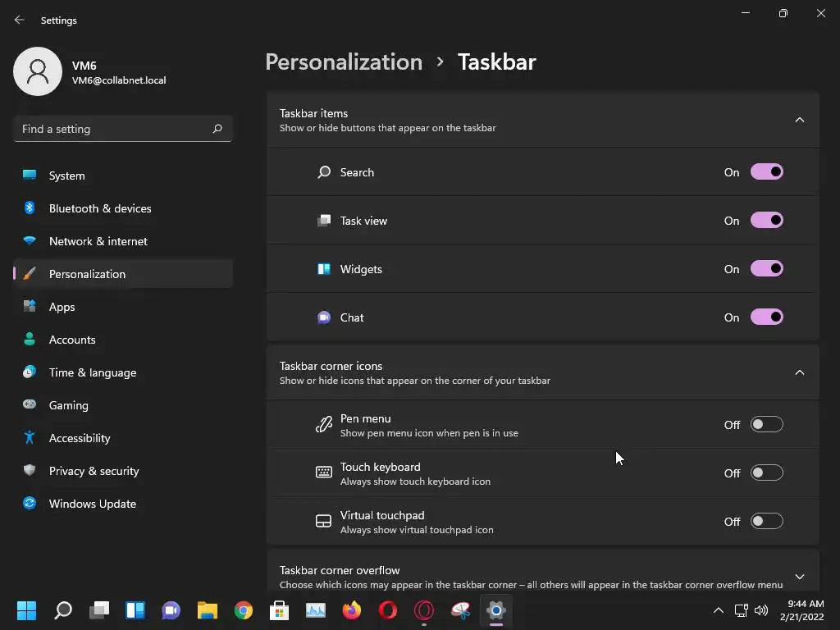Viewport: 840px width, 630px height.
Task: Launch Firefox from the taskbar
Action: [352, 610]
